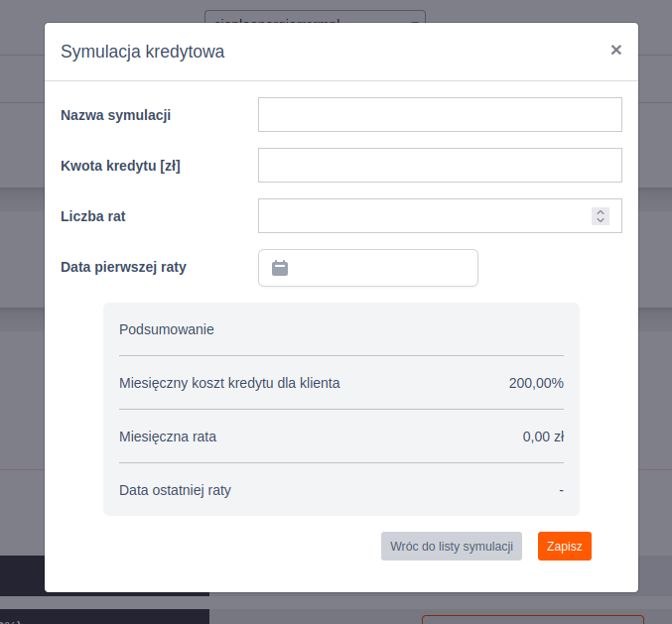The height and width of the screenshot is (624, 672).
Task: Click the calendar icon in date field
Action: (x=280, y=268)
